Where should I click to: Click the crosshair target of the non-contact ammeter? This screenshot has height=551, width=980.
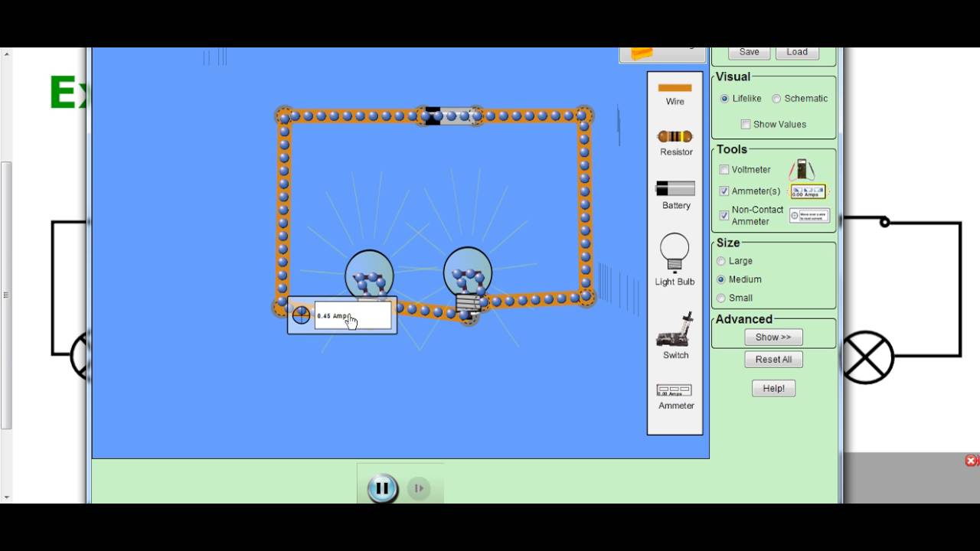(301, 315)
